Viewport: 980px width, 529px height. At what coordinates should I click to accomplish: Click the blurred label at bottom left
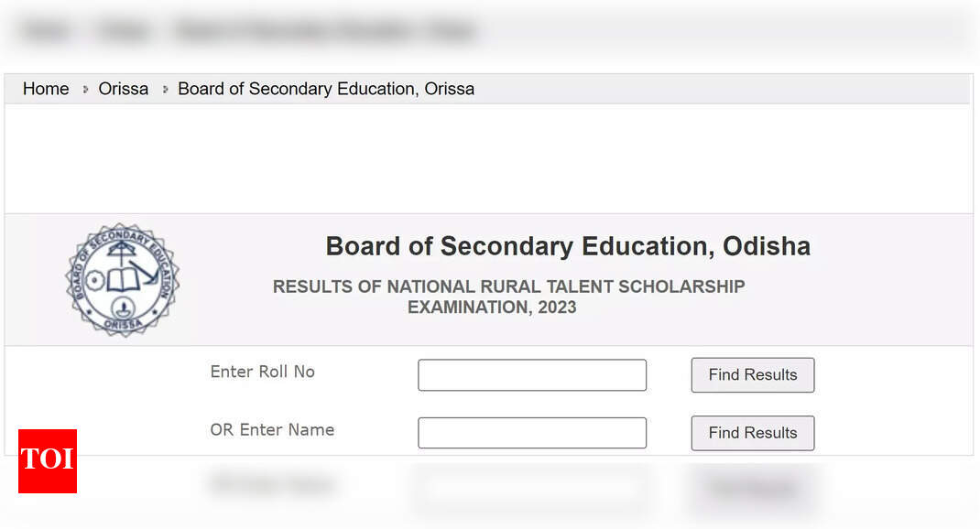click(x=272, y=485)
